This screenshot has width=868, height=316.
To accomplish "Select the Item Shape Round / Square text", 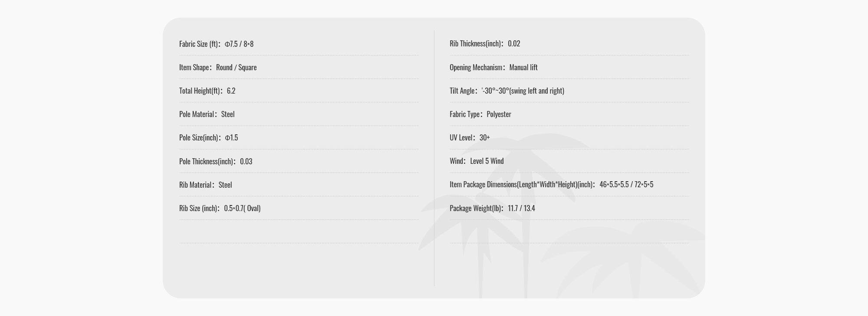I will point(218,67).
